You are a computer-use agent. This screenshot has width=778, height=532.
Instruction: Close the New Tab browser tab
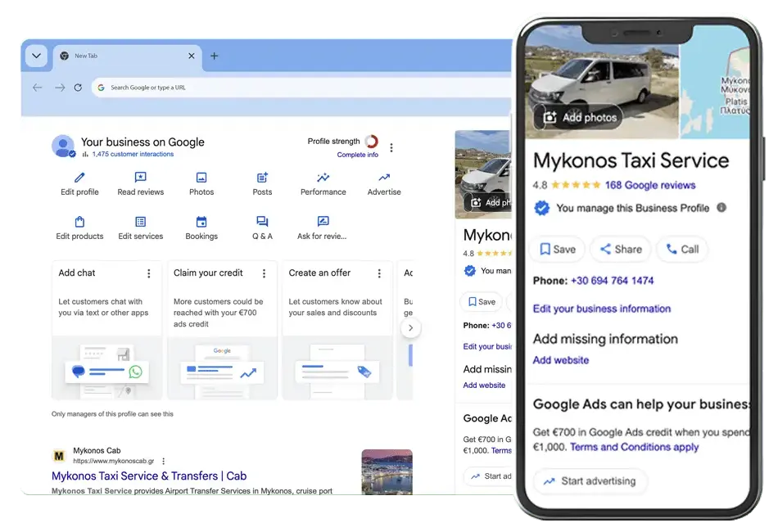point(192,56)
